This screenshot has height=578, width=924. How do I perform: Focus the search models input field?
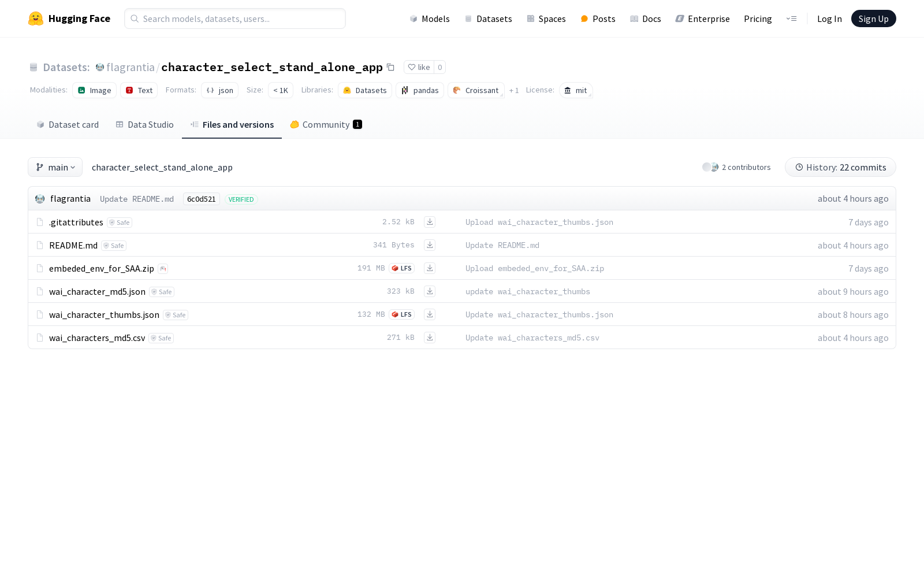point(235,18)
